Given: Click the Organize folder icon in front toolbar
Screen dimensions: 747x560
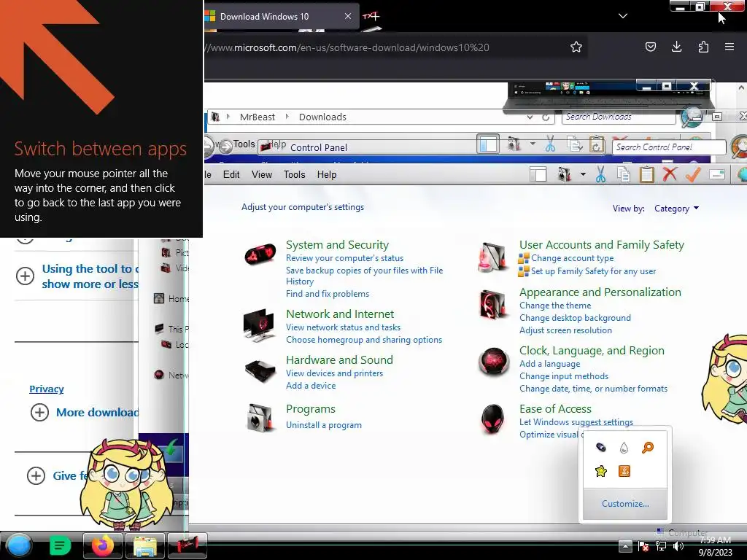Looking at the screenshot, I should tap(564, 175).
